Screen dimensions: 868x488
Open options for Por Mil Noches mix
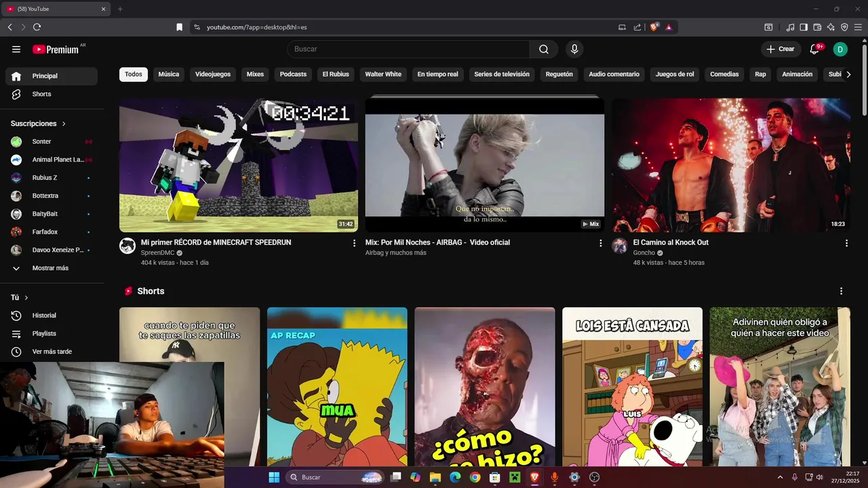click(600, 243)
